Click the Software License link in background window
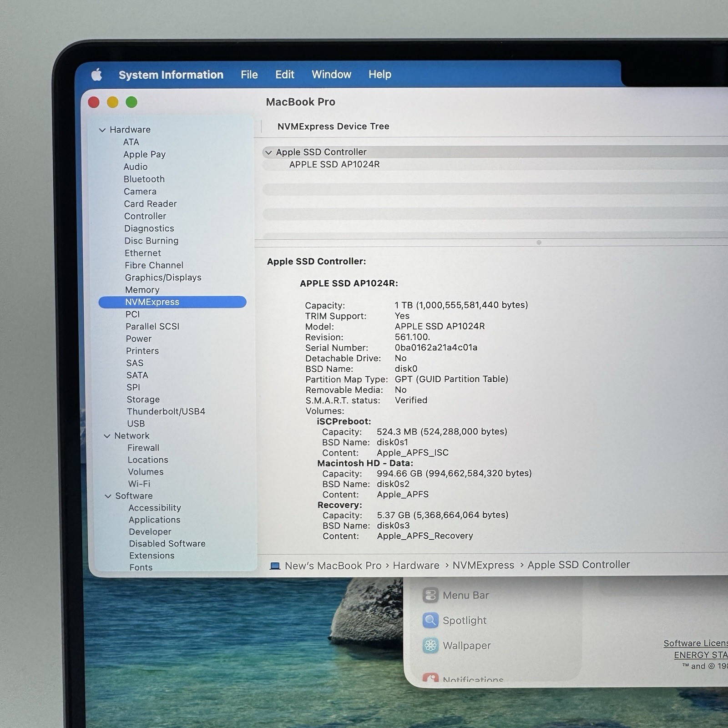728x728 pixels. click(695, 643)
